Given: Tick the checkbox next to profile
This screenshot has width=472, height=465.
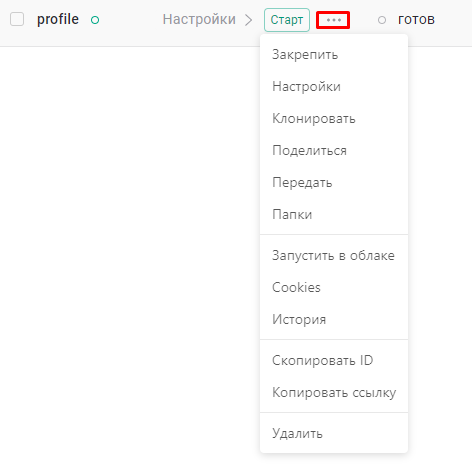Looking at the screenshot, I should pos(17,19).
